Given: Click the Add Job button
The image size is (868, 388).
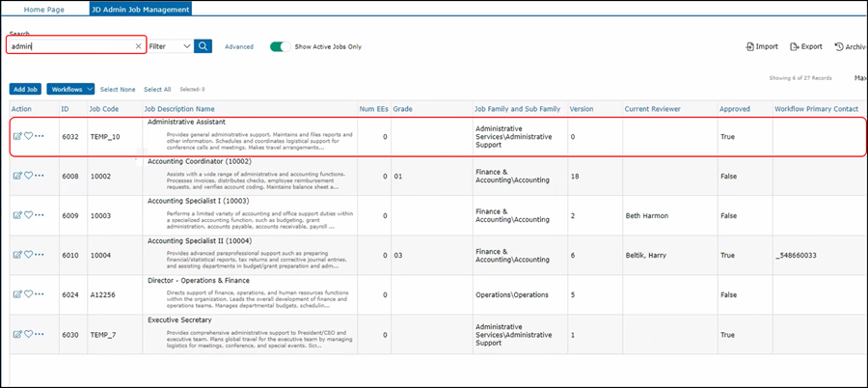Looking at the screenshot, I should tap(26, 89).
